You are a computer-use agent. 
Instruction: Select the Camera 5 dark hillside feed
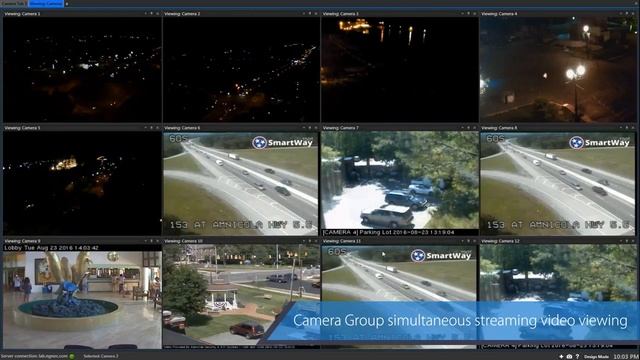tap(82, 183)
